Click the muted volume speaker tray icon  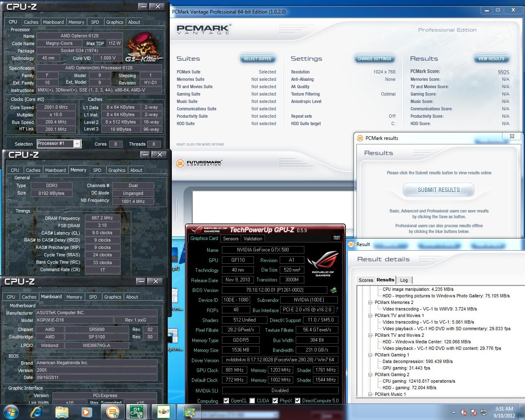(464, 412)
